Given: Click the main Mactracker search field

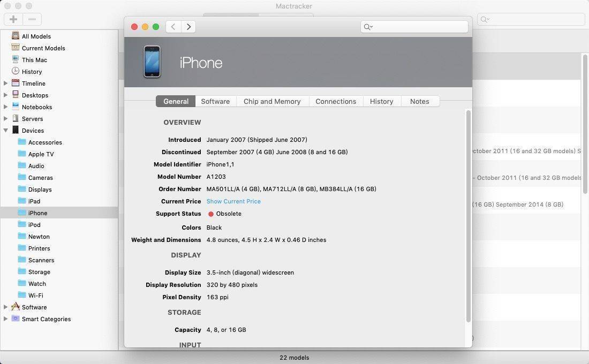Looking at the screenshot, I should pos(531,19).
